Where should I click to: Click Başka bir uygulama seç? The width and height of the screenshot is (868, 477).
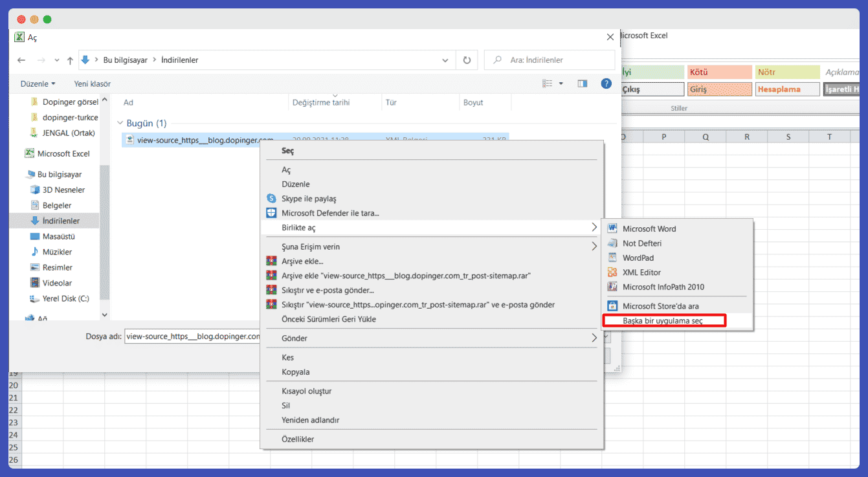coord(677,320)
